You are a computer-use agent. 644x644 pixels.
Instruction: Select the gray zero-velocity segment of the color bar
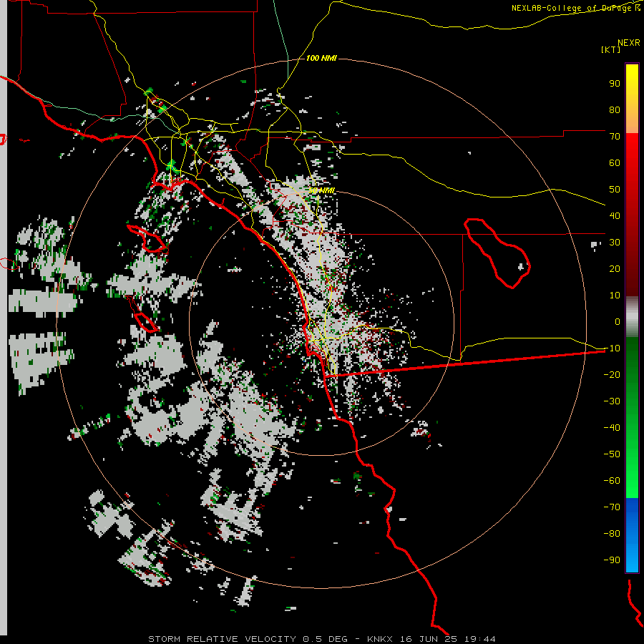(x=632, y=317)
